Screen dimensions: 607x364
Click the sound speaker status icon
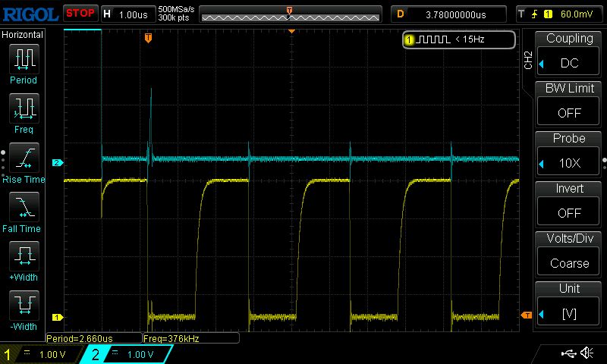tap(587, 353)
